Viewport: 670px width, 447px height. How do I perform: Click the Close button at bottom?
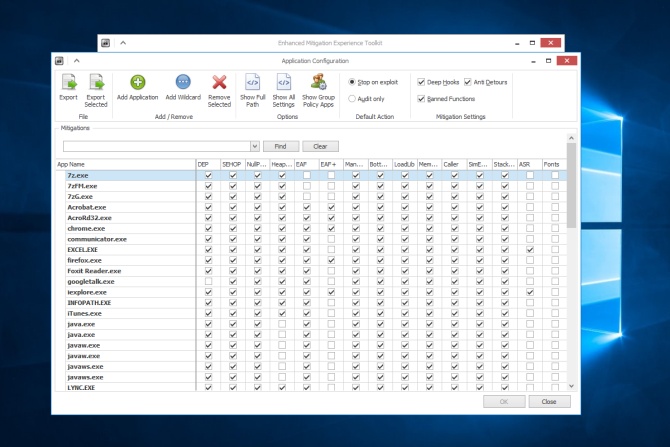coord(549,402)
